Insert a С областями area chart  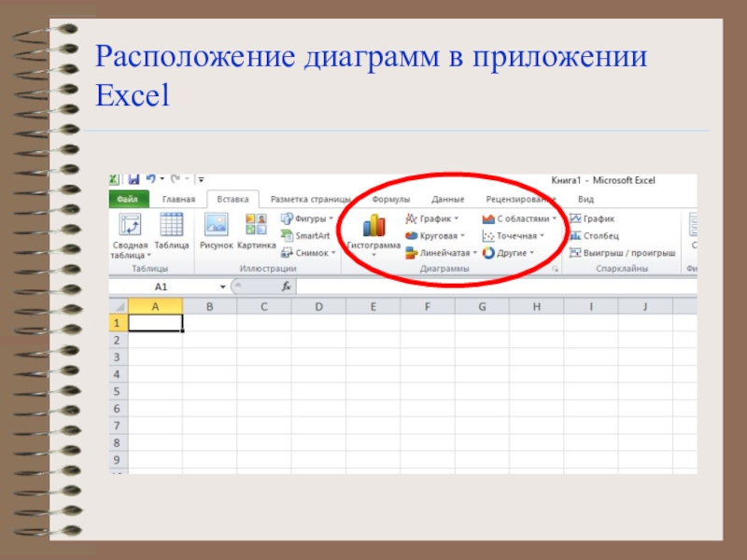(519, 218)
